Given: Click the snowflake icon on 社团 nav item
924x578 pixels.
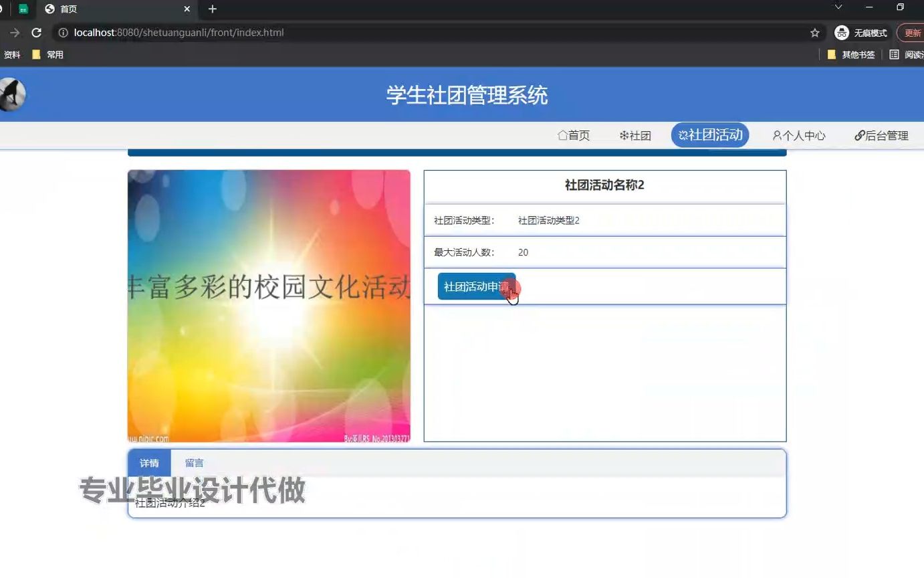Looking at the screenshot, I should click(624, 135).
